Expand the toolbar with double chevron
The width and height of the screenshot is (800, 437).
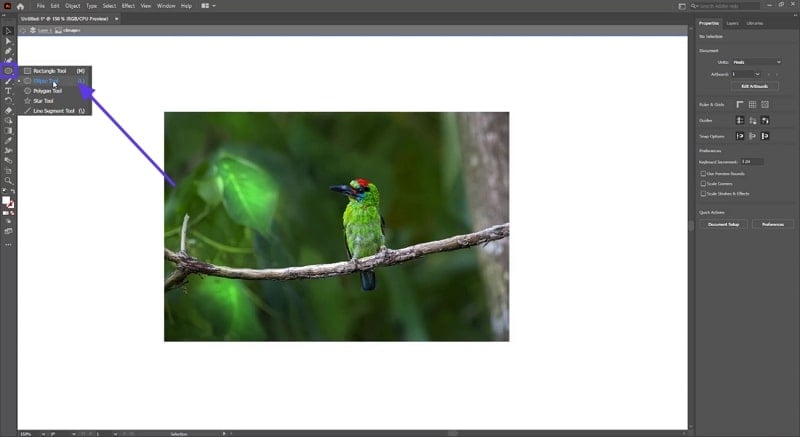point(4,15)
